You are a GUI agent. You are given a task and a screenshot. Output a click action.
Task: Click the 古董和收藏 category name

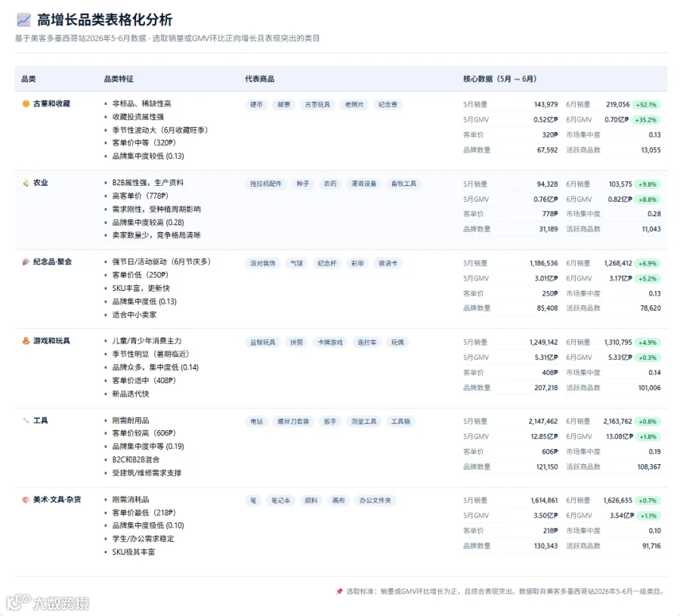[51, 104]
